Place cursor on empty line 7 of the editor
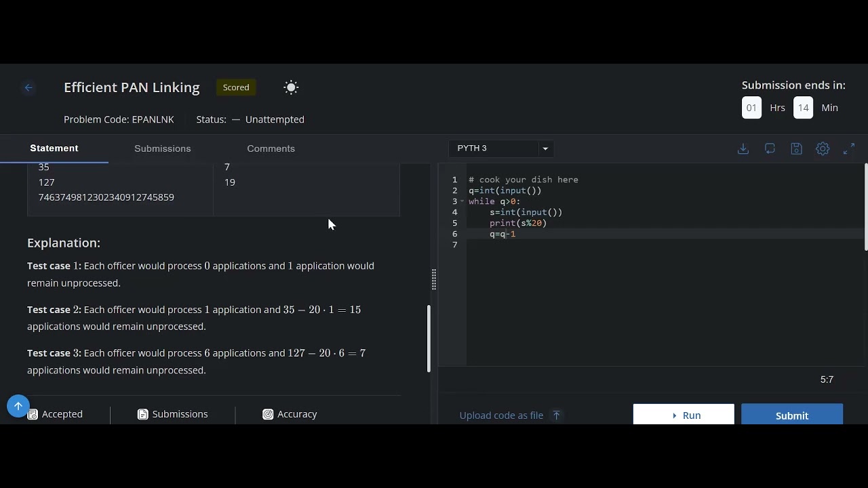The height and width of the screenshot is (488, 868). 665,245
